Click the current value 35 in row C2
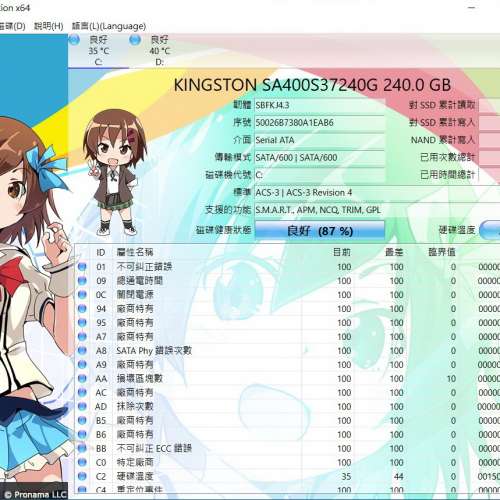 point(346,477)
